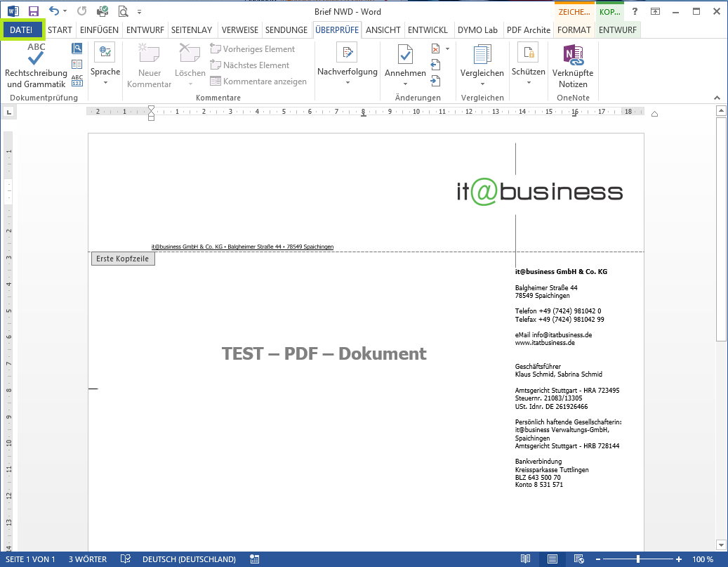Open the PDF Archite tab
The image size is (728, 567).
pos(529,30)
